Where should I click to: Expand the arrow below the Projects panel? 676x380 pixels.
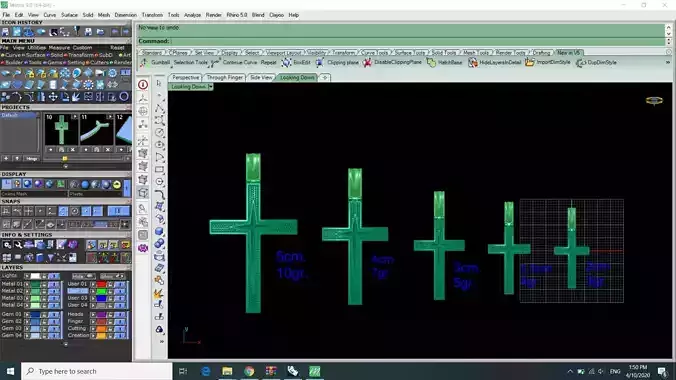click(x=66, y=166)
